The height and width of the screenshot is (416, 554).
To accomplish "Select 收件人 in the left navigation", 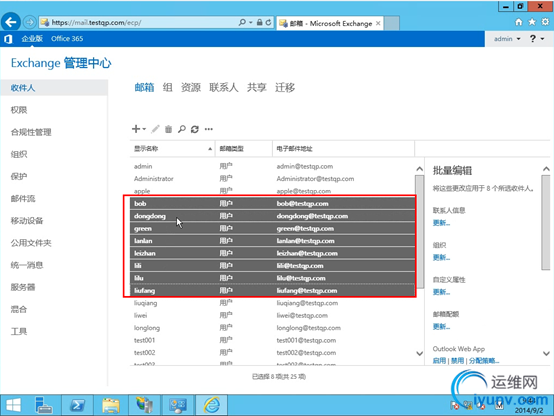I will [54, 88].
